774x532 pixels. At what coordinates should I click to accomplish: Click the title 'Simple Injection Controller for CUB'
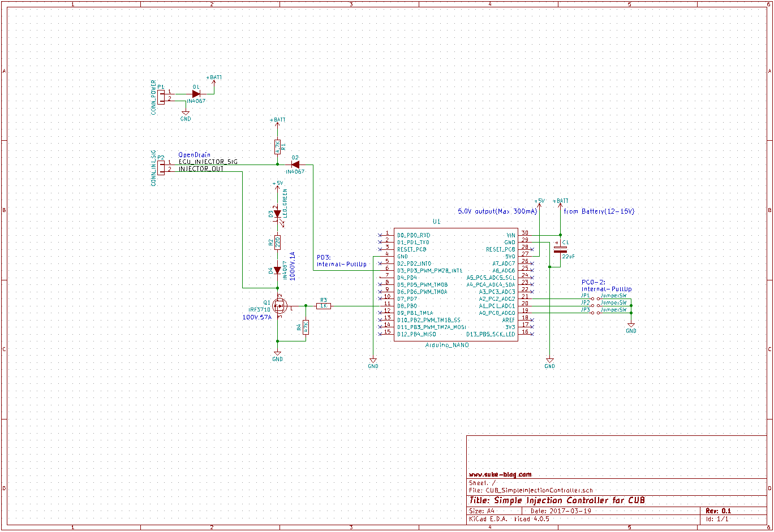pos(557,500)
